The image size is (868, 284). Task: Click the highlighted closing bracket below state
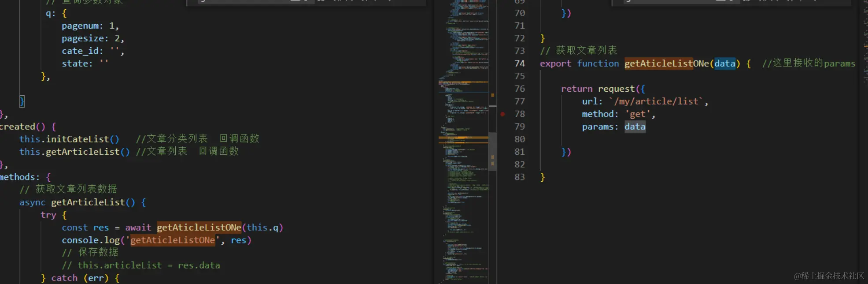pyautogui.click(x=22, y=101)
